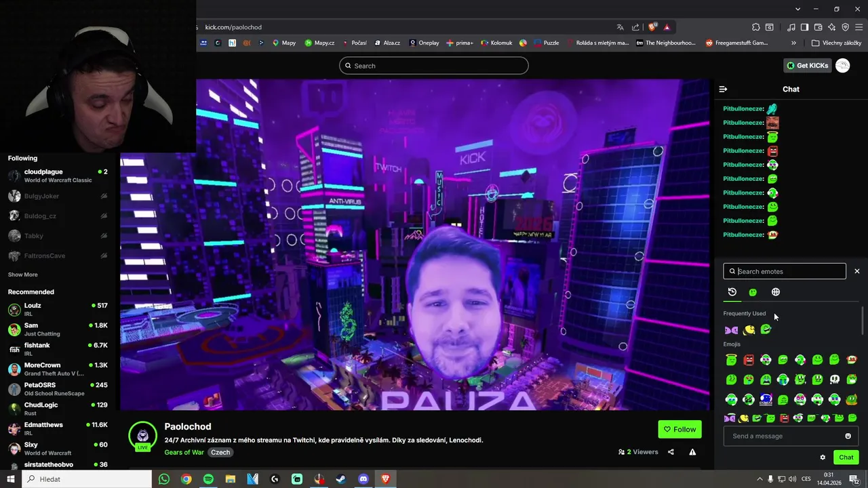Click the Windows taskbar search box
This screenshot has height=488, width=868.
pos(87,479)
